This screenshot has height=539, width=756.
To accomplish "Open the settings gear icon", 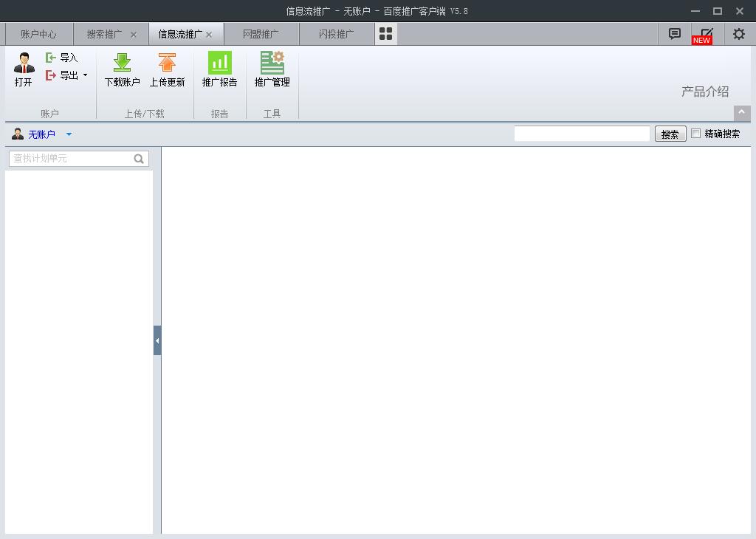I will pos(738,34).
